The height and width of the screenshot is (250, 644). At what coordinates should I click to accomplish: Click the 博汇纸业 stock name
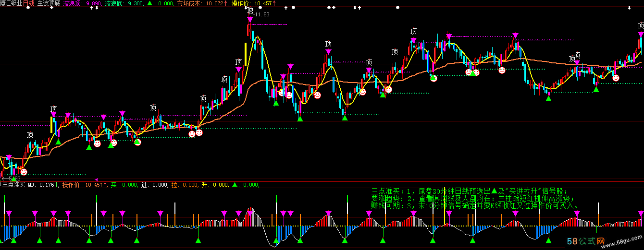point(12,3)
